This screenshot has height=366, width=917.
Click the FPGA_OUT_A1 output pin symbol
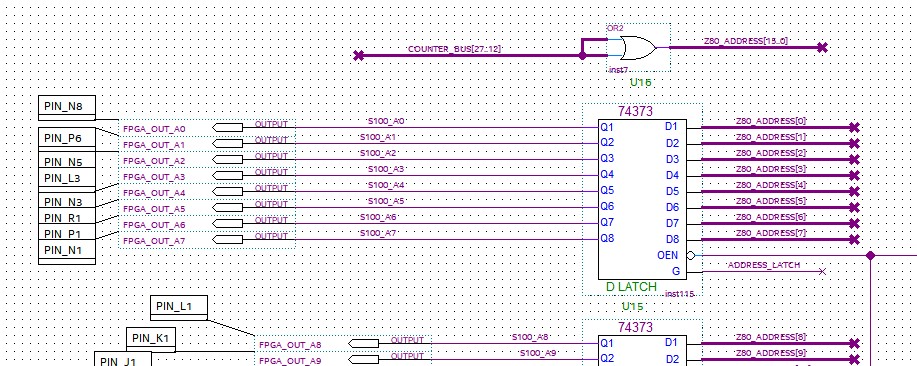pos(227,143)
